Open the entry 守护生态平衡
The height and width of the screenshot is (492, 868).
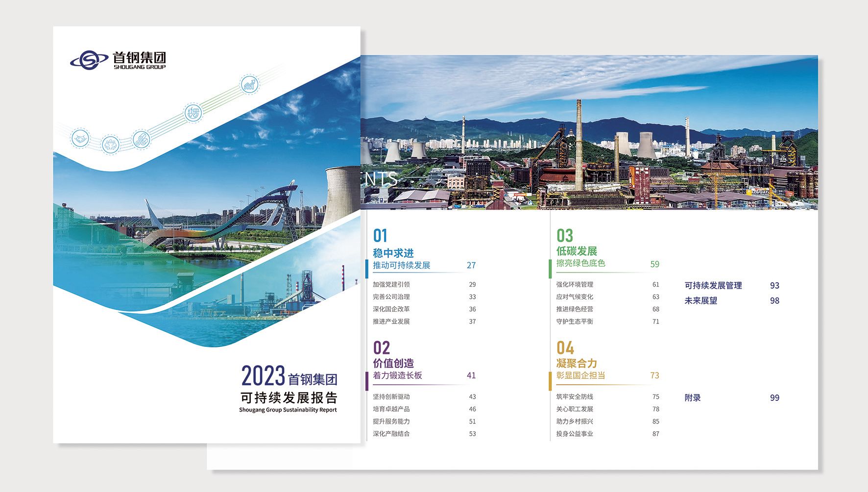click(x=575, y=321)
